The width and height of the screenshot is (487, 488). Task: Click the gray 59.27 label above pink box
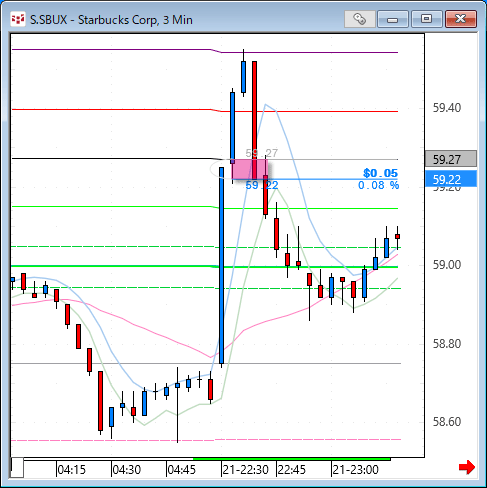coord(262,153)
